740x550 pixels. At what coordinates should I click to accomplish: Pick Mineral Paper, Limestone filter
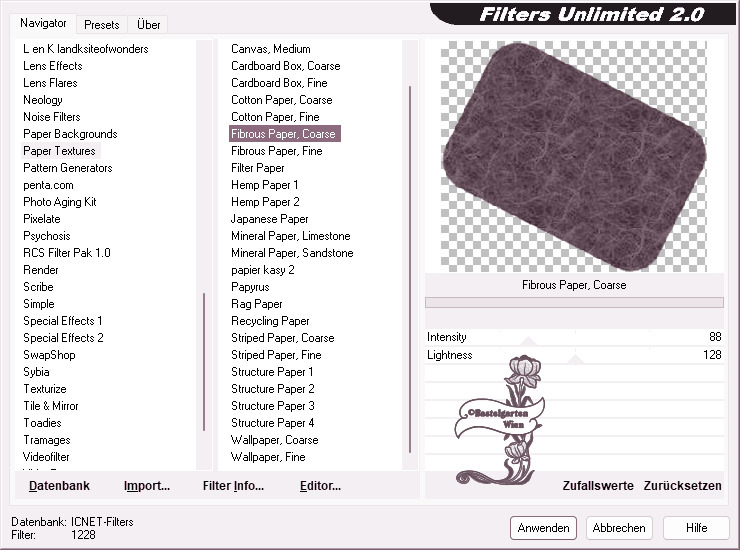coord(291,236)
